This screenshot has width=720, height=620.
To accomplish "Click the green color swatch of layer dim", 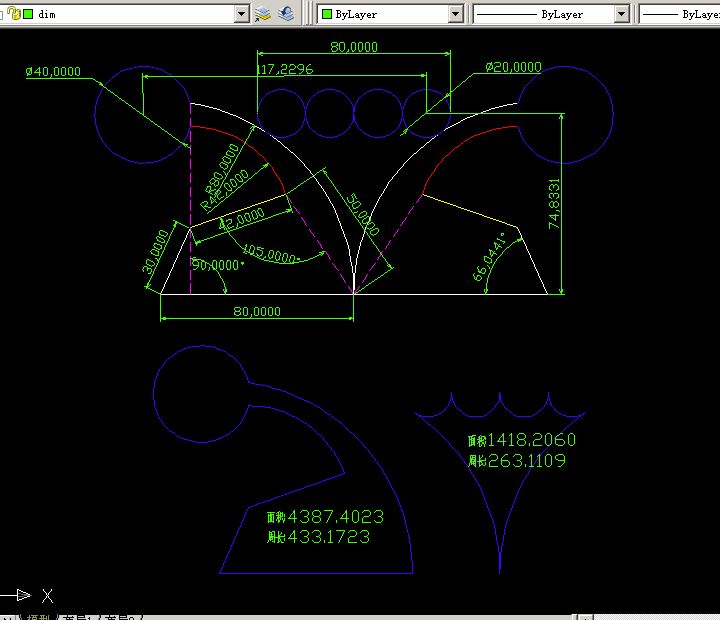I will click(x=28, y=14).
